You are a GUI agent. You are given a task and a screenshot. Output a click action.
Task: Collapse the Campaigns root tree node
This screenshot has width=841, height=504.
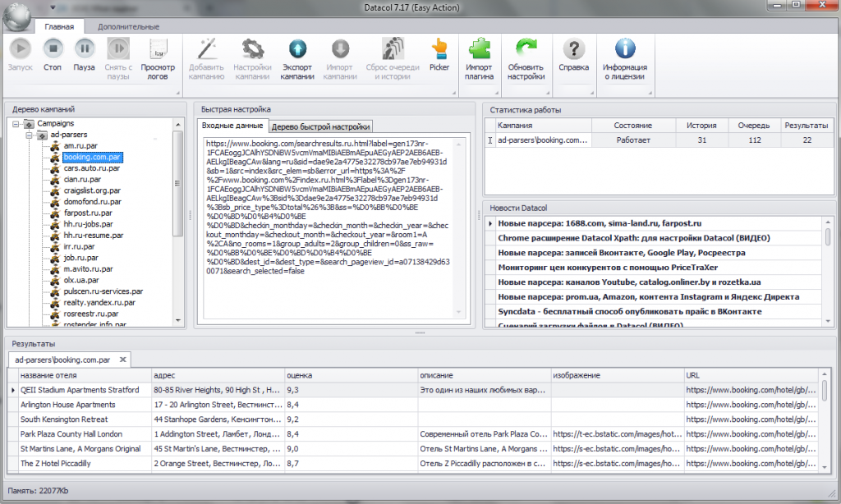[16, 123]
